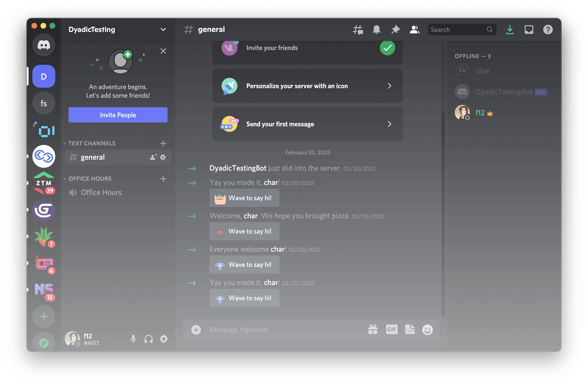Open the fs server icon
This screenshot has height=387, width=588.
(x=44, y=103)
